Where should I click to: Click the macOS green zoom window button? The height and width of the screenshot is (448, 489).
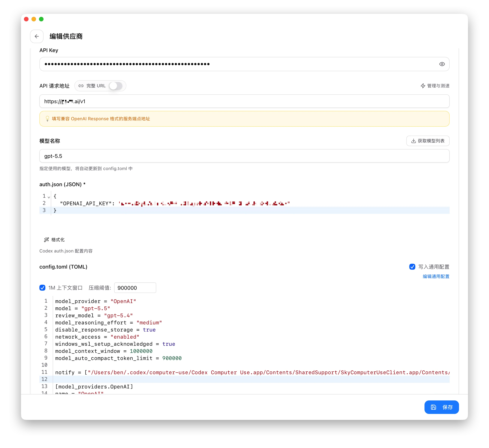41,19
